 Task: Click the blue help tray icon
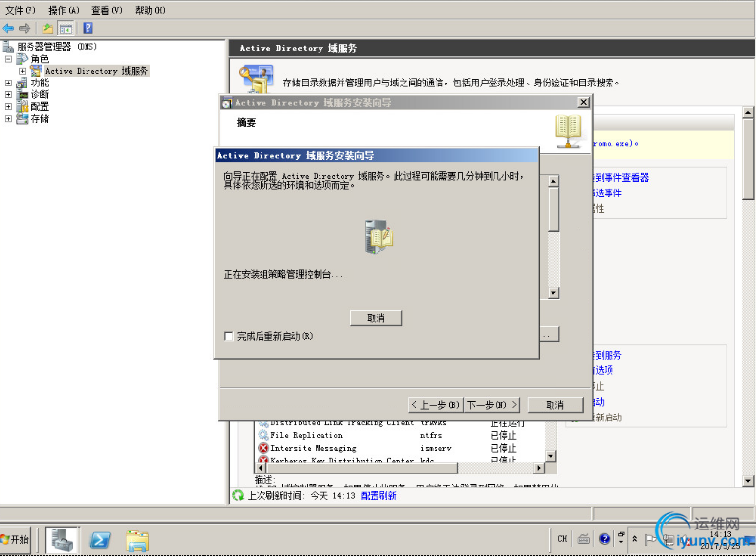[605, 539]
